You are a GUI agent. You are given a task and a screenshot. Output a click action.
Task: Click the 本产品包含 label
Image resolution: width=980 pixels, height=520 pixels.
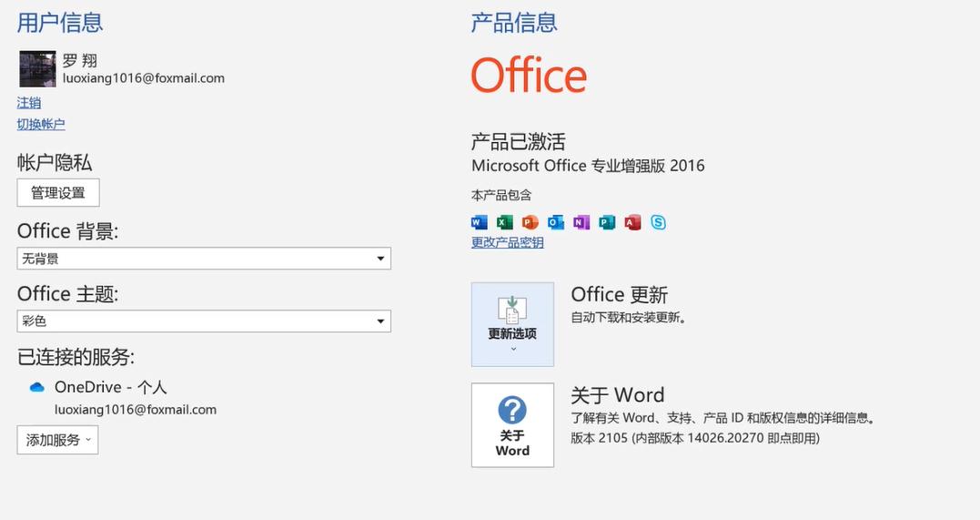click(x=501, y=195)
